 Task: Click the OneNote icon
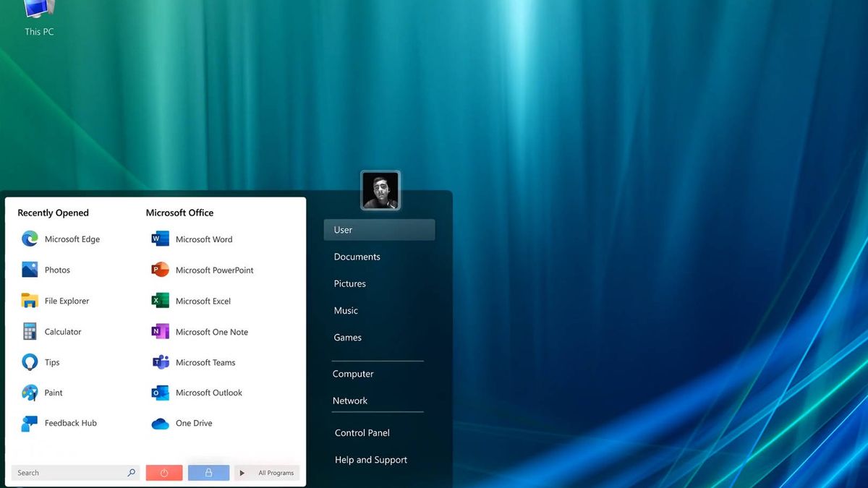click(x=161, y=332)
